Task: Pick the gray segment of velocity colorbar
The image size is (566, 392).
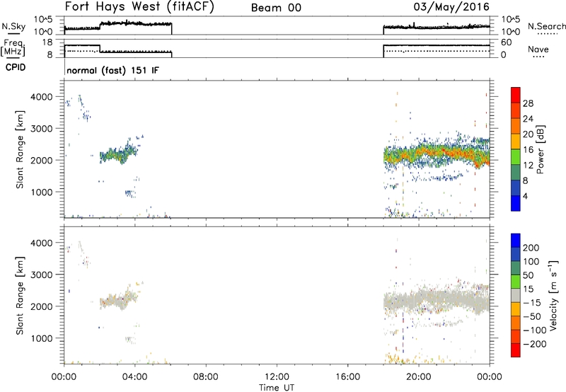Action: 516,295
